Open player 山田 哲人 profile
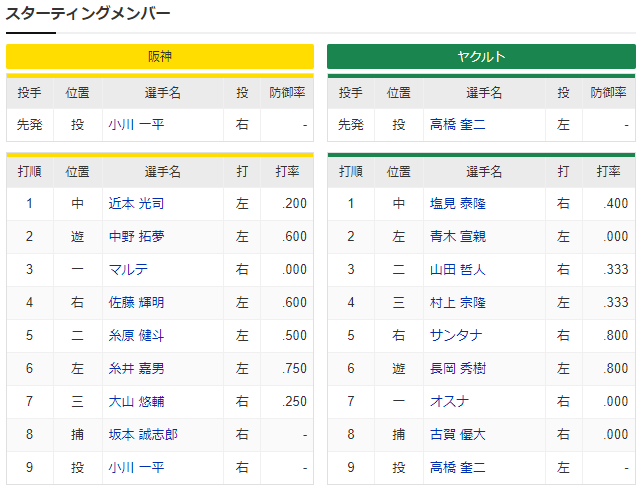640x489 pixels. click(x=458, y=269)
